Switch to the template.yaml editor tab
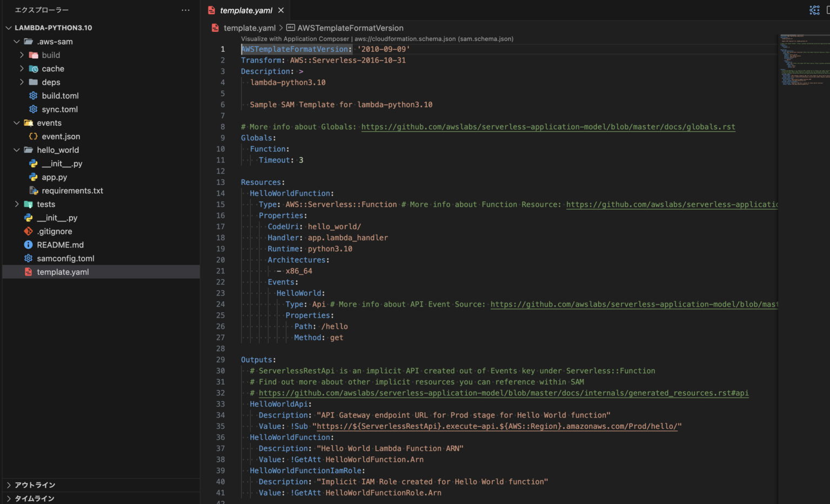Image resolution: width=830 pixels, height=504 pixels. [246, 10]
